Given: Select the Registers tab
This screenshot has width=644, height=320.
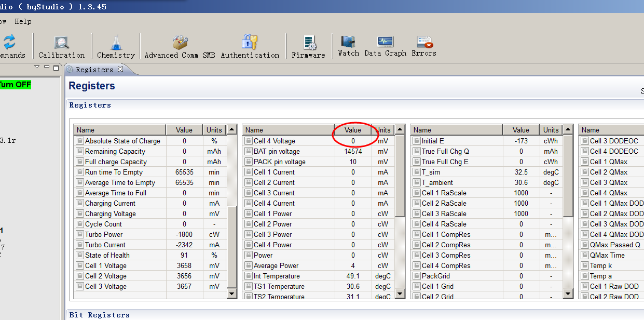Looking at the screenshot, I should point(94,70).
